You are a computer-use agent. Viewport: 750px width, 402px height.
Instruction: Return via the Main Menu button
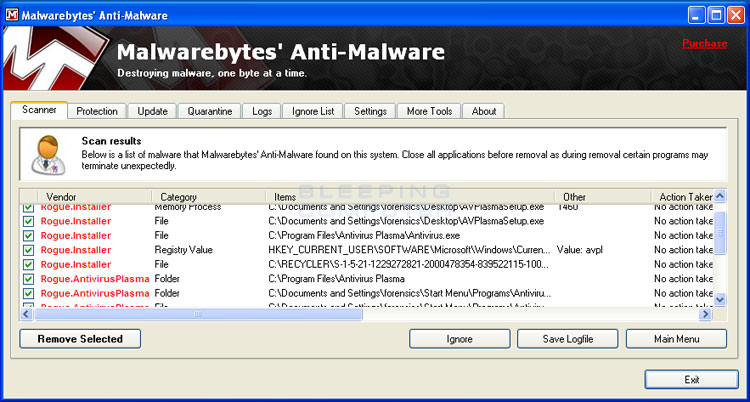point(676,339)
